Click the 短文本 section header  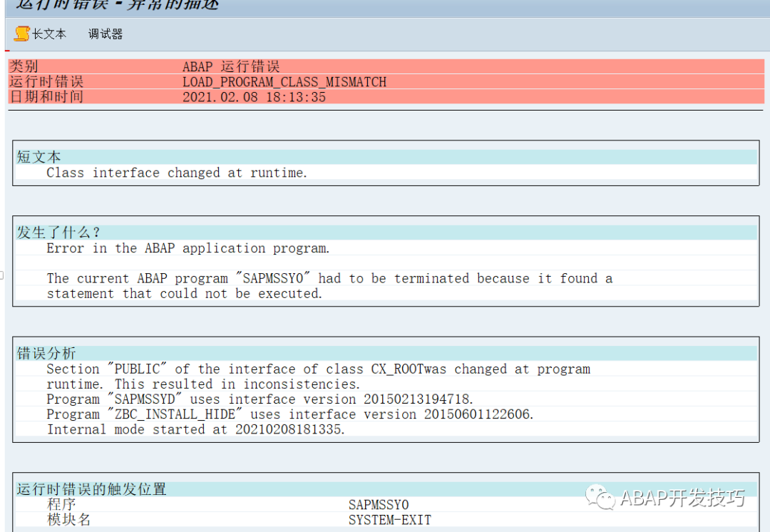coord(386,157)
